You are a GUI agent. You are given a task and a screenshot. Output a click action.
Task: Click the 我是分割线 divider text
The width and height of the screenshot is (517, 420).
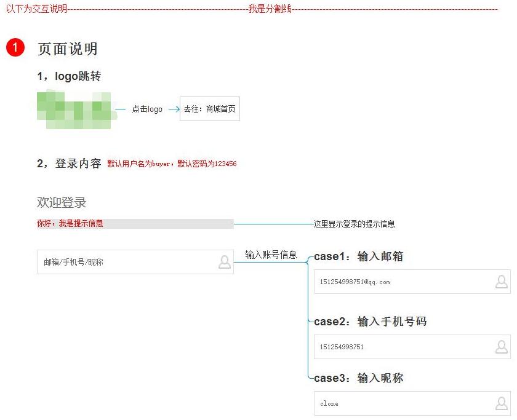coord(270,9)
